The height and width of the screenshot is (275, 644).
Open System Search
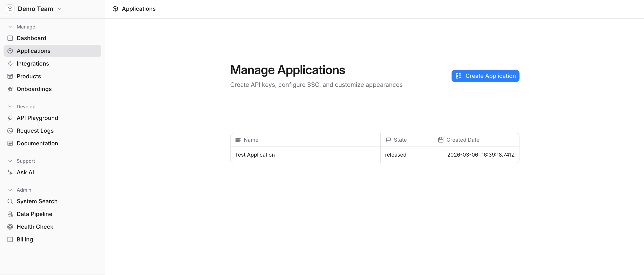click(52, 202)
